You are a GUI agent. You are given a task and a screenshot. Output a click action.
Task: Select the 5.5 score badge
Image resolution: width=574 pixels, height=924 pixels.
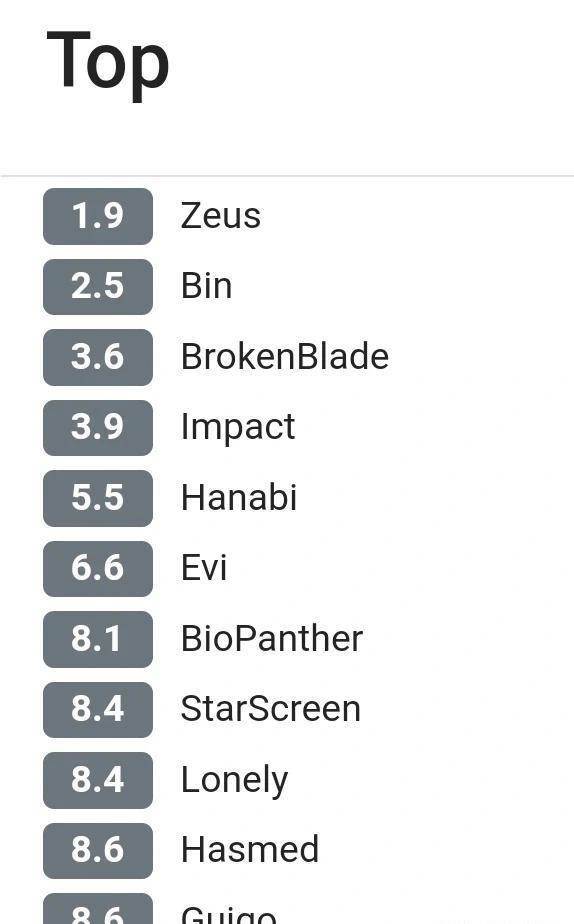tap(98, 498)
